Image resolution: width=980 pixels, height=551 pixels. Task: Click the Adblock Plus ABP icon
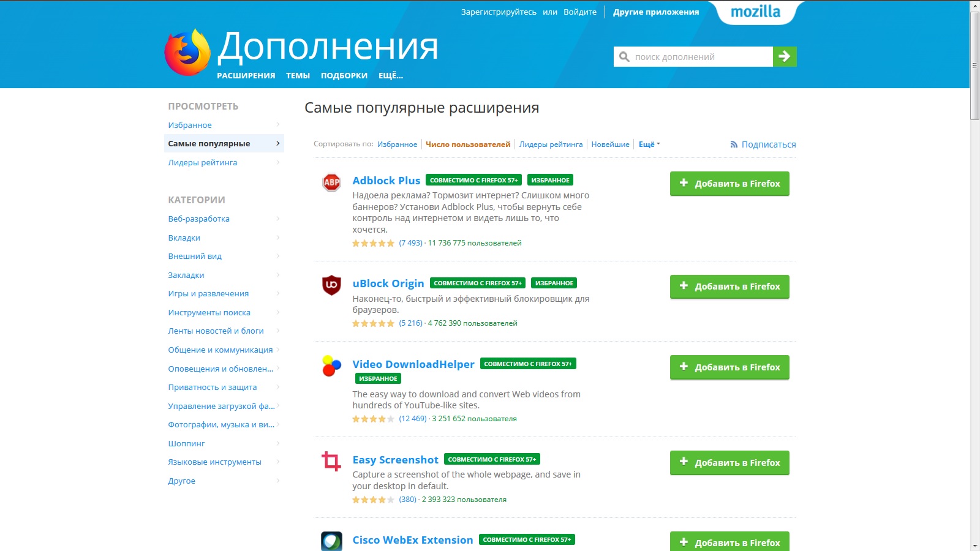(x=331, y=182)
